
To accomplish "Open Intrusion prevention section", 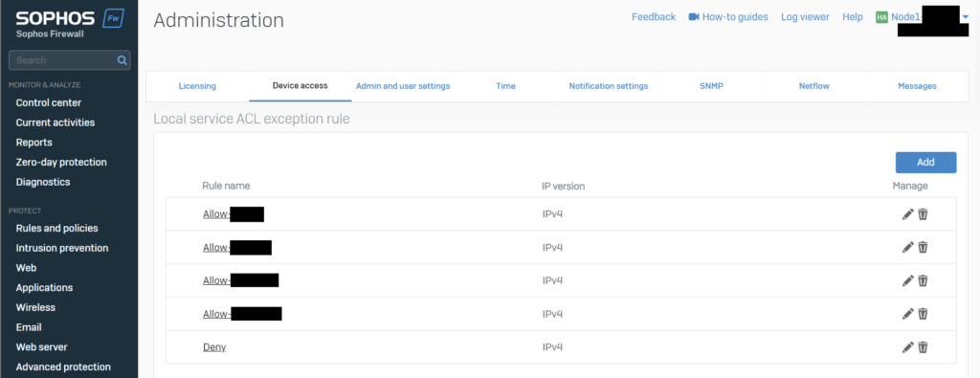I will click(62, 248).
